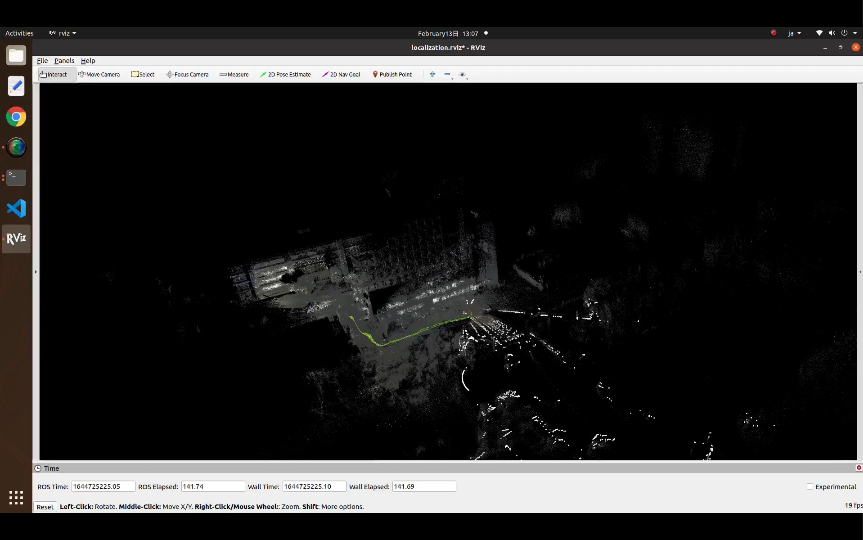The height and width of the screenshot is (540, 863).
Task: Select the Interact tool
Action: [x=54, y=74]
